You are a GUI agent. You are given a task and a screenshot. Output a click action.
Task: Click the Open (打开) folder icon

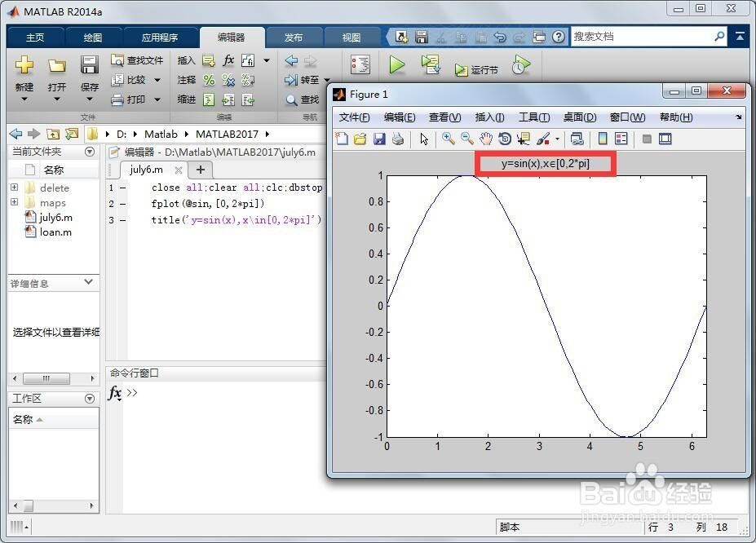pyautogui.click(x=57, y=65)
